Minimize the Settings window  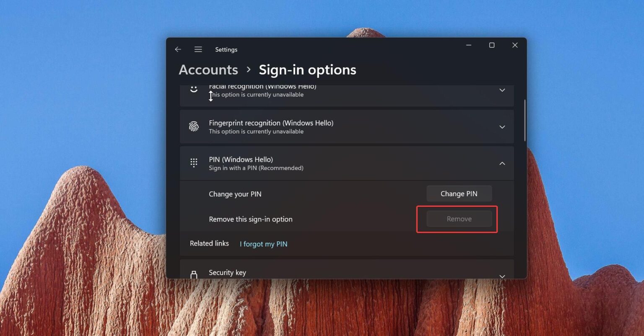coord(468,45)
